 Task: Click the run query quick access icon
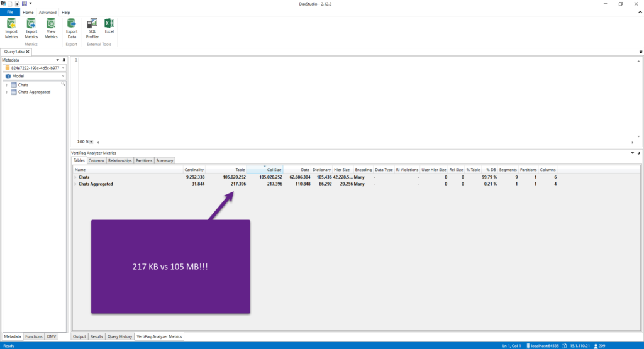[x=17, y=4]
